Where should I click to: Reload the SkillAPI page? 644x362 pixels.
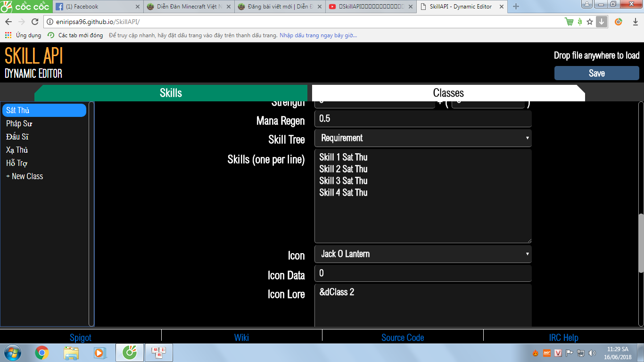pos(35,22)
